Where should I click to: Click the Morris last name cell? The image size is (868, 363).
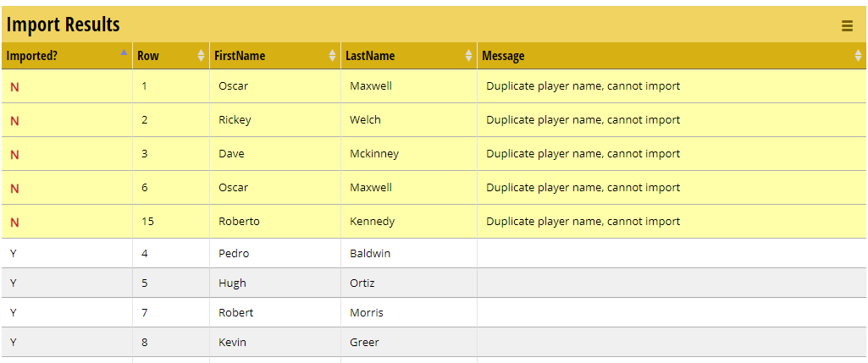click(366, 313)
